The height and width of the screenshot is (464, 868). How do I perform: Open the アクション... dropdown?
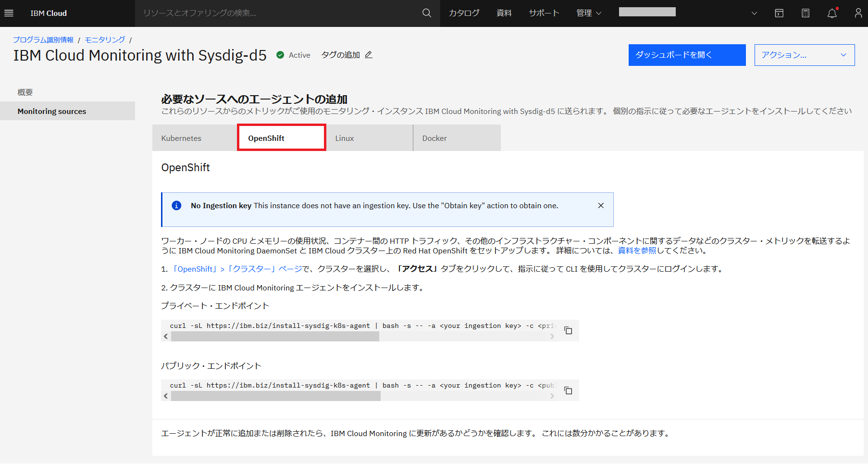click(x=805, y=55)
